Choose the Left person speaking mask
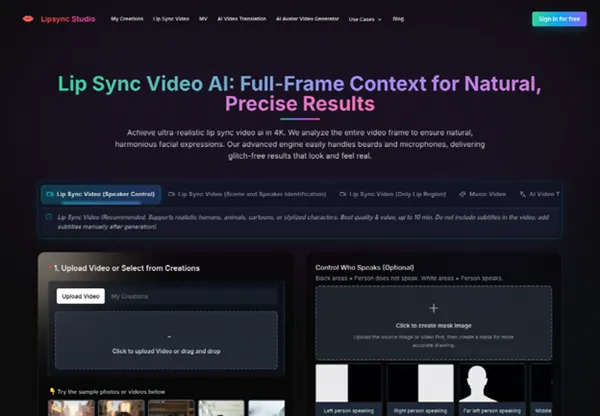 [349, 390]
